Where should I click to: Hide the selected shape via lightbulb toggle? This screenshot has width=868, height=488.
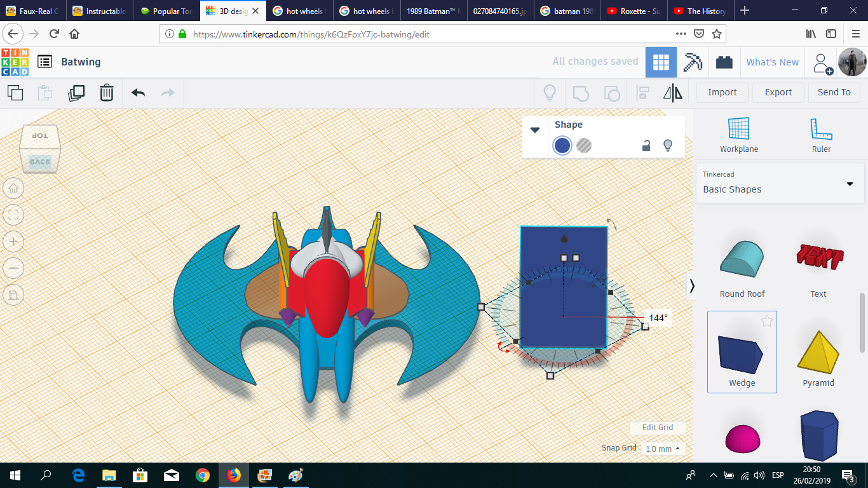668,146
